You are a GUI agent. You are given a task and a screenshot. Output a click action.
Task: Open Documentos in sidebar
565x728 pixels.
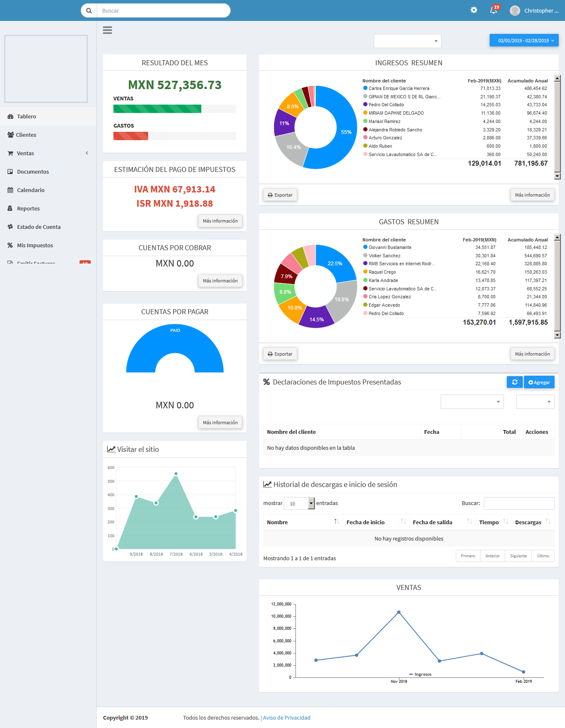pyautogui.click(x=48, y=172)
